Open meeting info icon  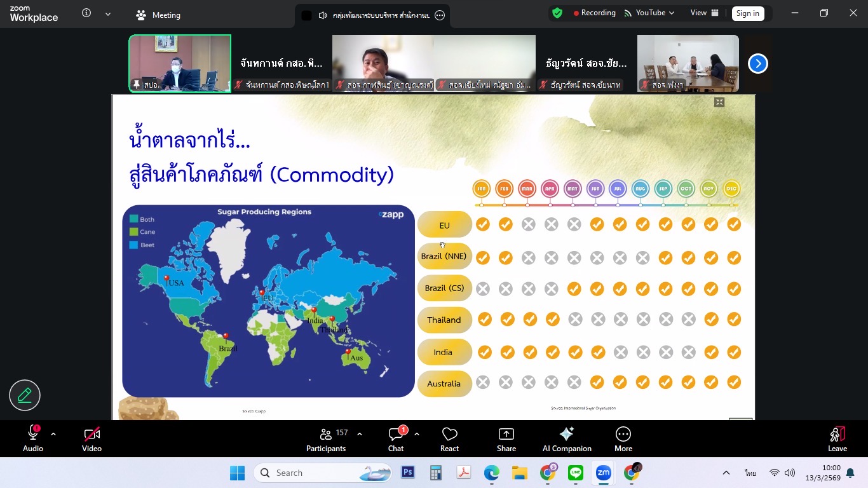(86, 13)
